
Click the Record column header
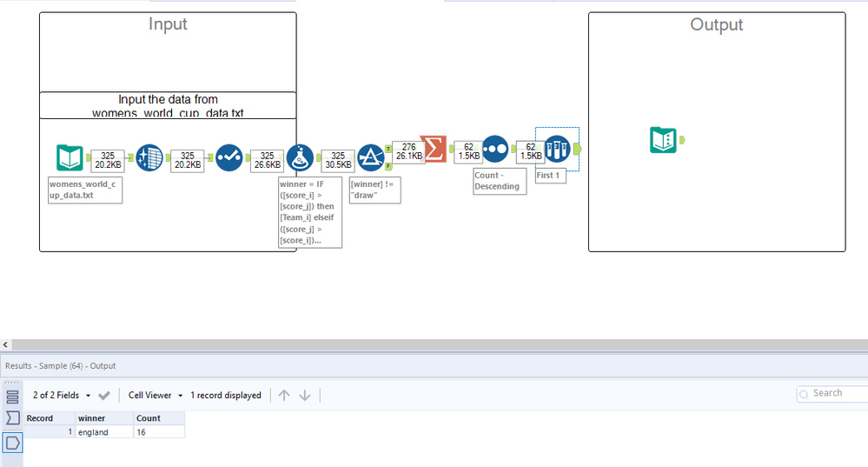tap(50, 418)
